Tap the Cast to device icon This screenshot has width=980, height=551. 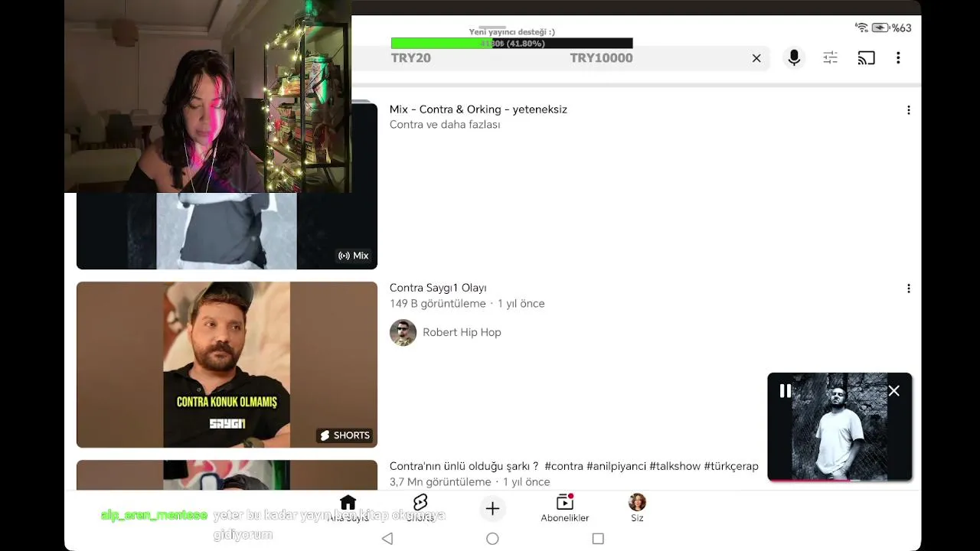pos(866,58)
